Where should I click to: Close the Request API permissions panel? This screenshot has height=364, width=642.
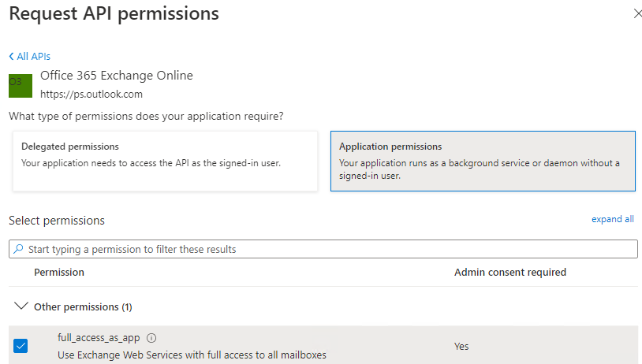tap(637, 14)
